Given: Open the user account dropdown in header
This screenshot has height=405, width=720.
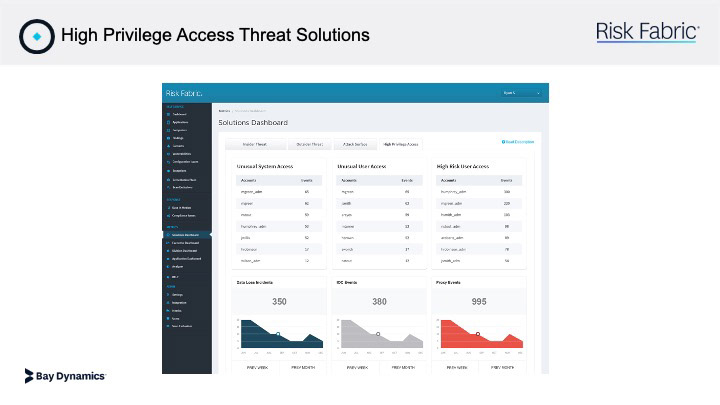Looking at the screenshot, I should (521, 93).
